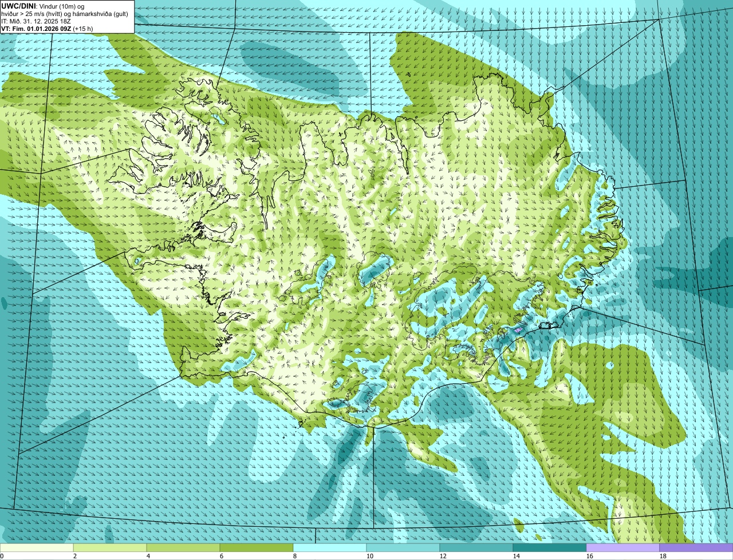Image resolution: width=733 pixels, height=560 pixels.
Task: Click the legend tick label '12'
Action: pyautogui.click(x=443, y=556)
